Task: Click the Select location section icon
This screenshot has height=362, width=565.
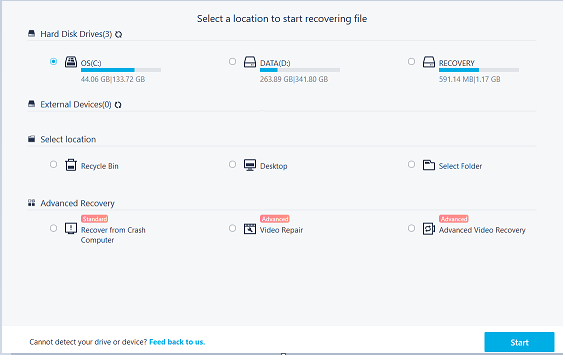Action: pyautogui.click(x=32, y=139)
